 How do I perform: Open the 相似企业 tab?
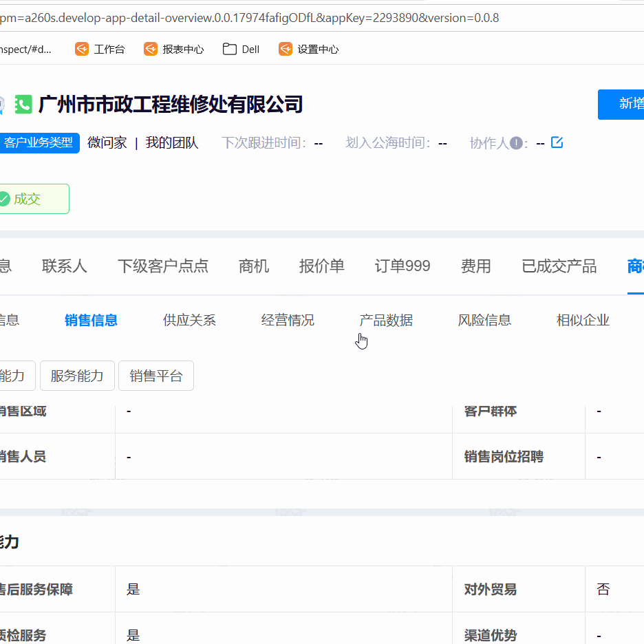point(582,320)
